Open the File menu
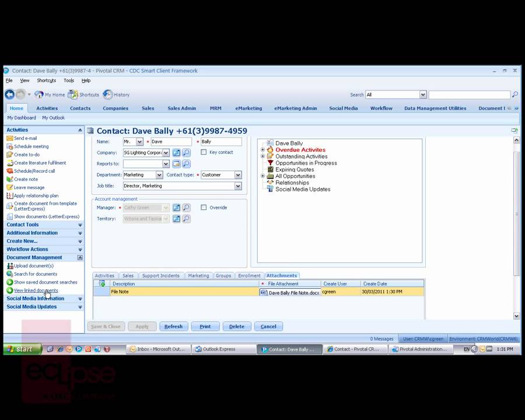Screen dimensions: 525x420 9,80
